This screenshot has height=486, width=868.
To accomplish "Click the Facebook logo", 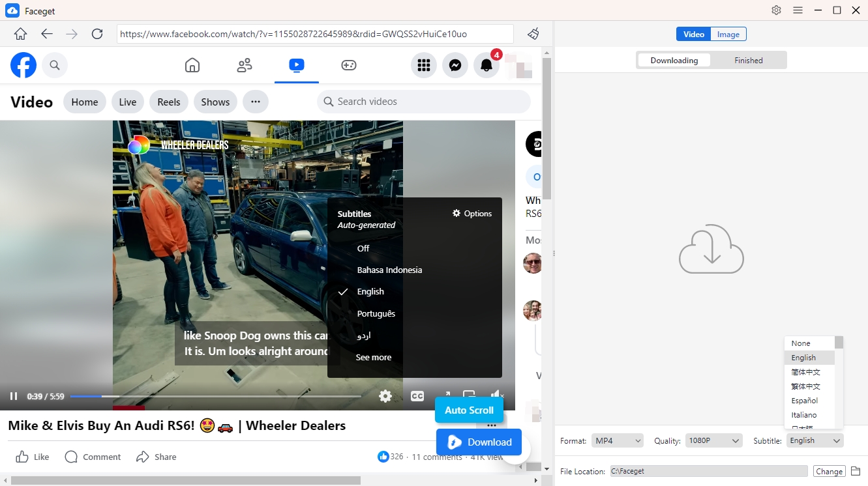I will pos(23,65).
